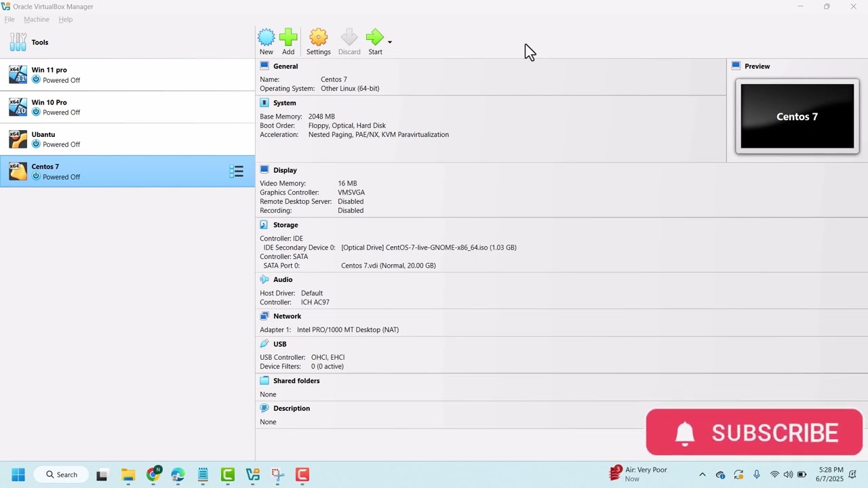
Task: Click the Centos 7 preview thumbnail
Action: [x=797, y=116]
